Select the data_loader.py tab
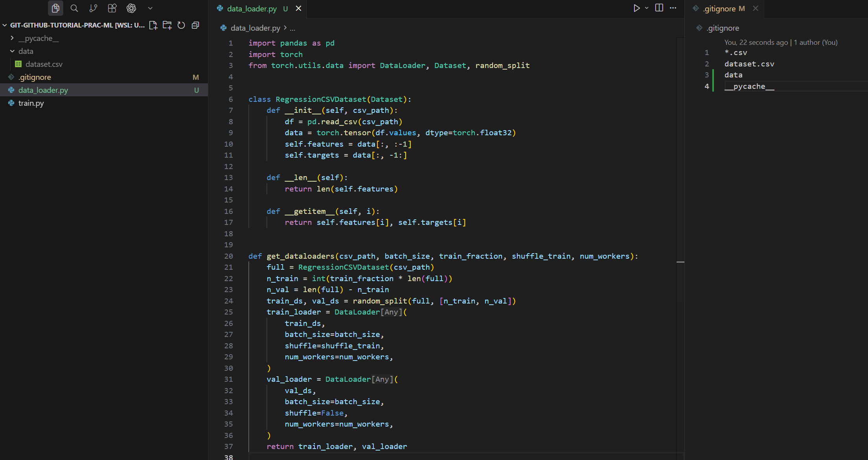The image size is (868, 460). point(252,8)
